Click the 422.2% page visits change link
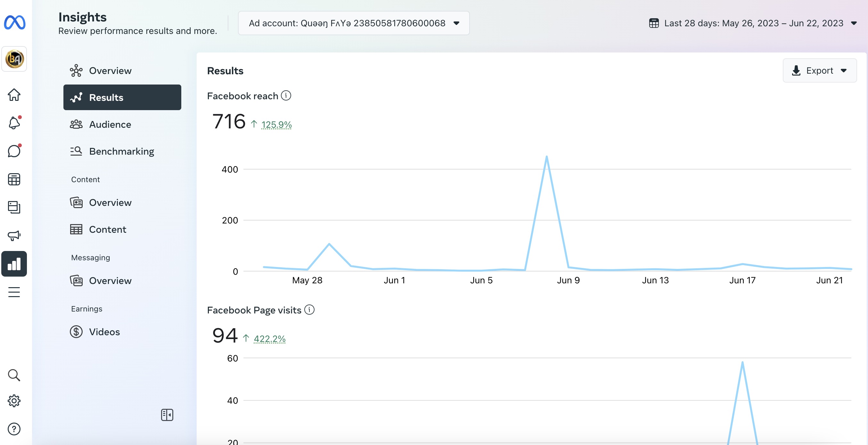The height and width of the screenshot is (445, 868). (270, 338)
